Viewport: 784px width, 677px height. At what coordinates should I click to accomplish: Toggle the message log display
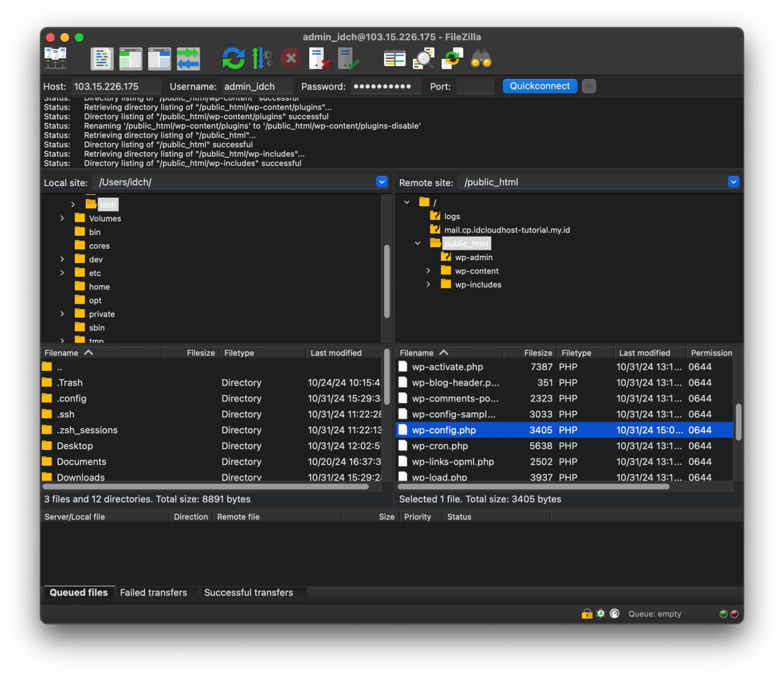[x=102, y=59]
